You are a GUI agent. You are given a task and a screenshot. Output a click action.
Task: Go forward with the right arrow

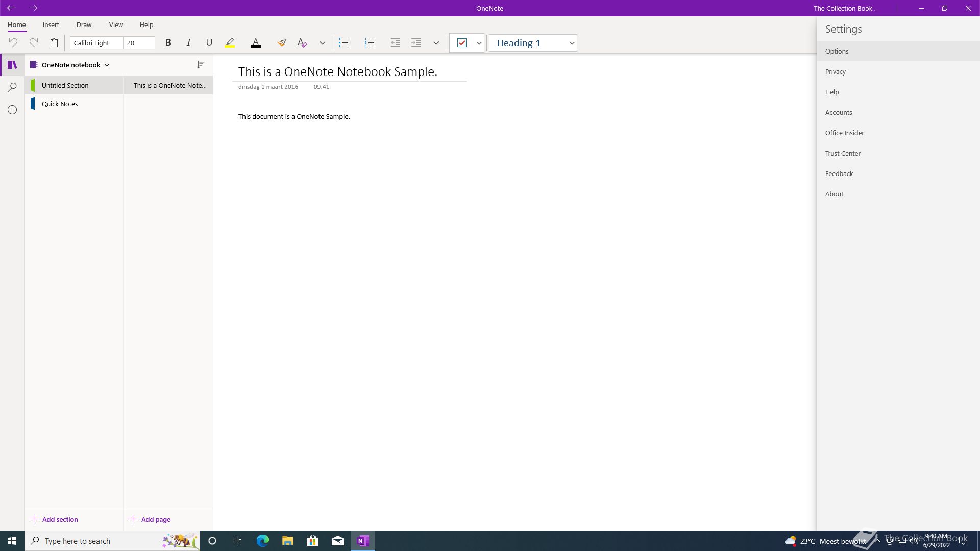[33, 8]
